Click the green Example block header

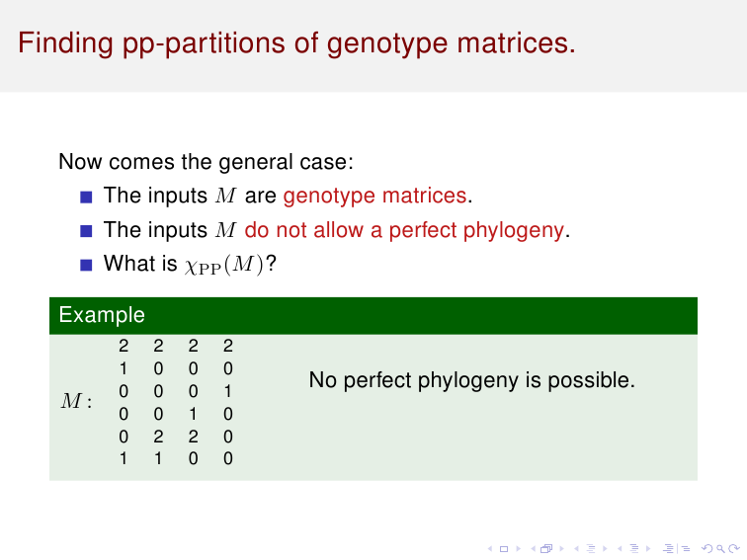373,316
